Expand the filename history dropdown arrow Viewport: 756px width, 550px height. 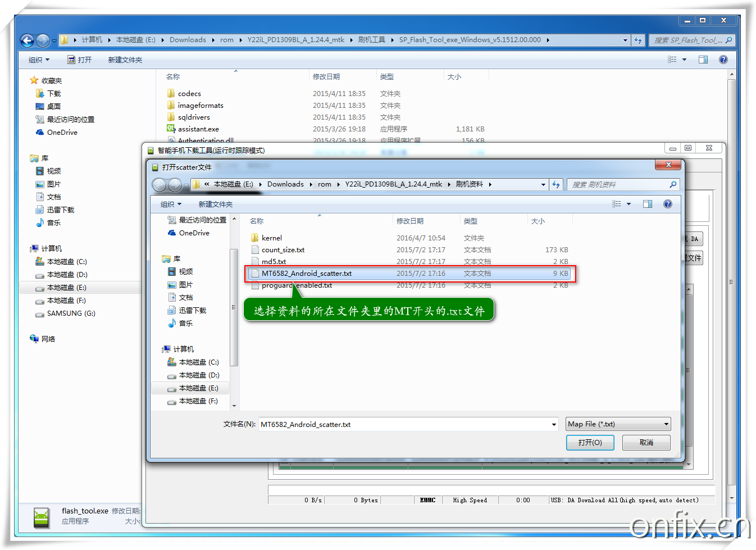(554, 425)
